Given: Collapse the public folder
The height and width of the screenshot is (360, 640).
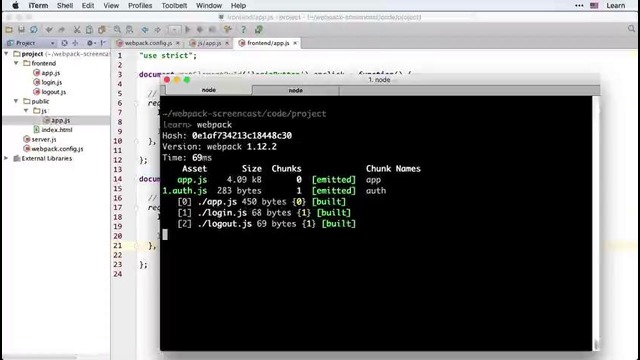Looking at the screenshot, I should (16, 101).
